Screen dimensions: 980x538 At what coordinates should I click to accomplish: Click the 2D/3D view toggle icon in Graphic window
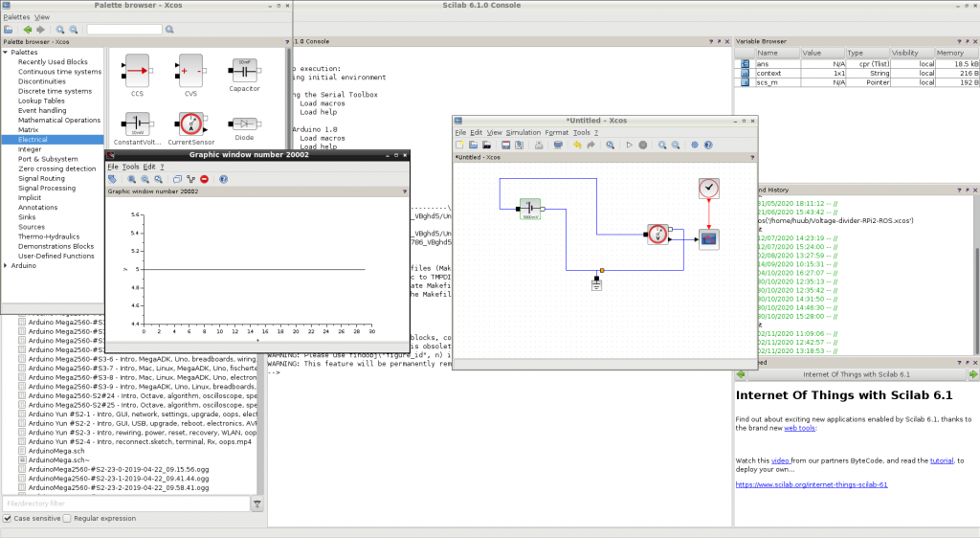click(x=177, y=179)
